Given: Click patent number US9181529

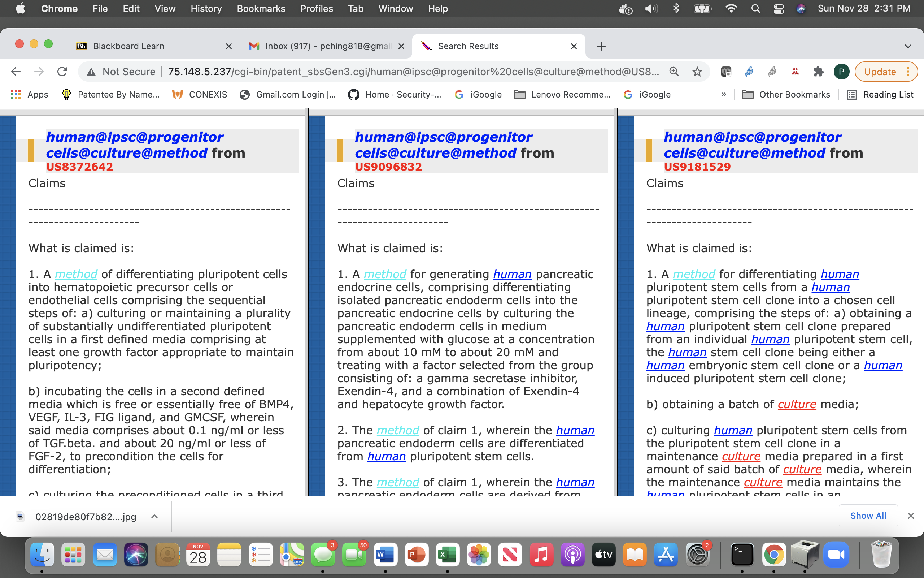Looking at the screenshot, I should 697,167.
